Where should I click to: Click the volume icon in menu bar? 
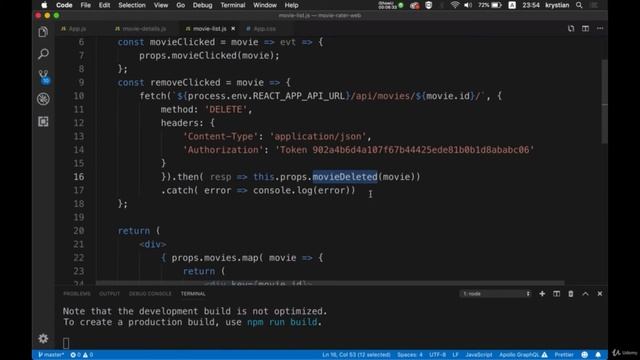(468, 5)
